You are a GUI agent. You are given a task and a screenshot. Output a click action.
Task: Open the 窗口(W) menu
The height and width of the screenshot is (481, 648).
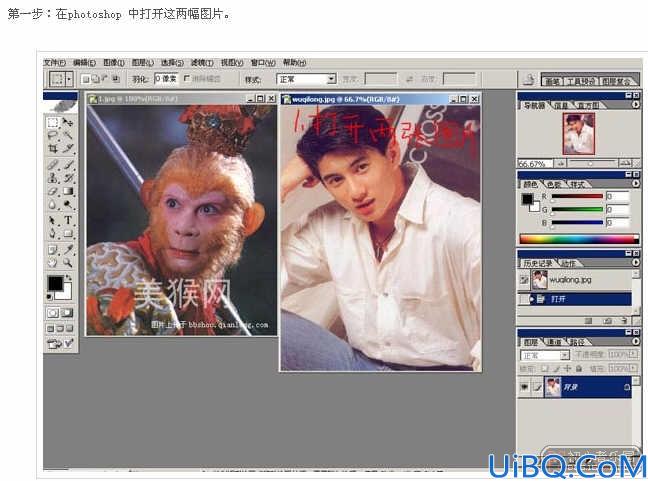click(x=263, y=62)
